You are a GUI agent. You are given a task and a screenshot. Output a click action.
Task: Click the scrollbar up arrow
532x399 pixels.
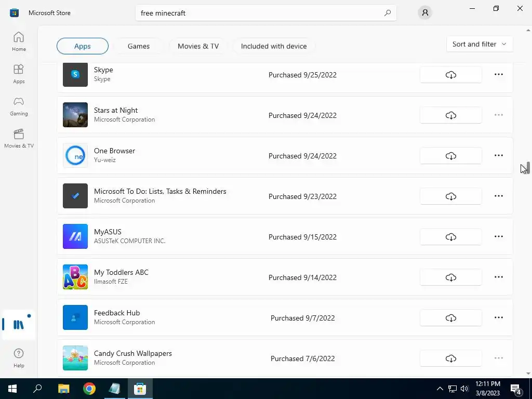[x=528, y=31]
